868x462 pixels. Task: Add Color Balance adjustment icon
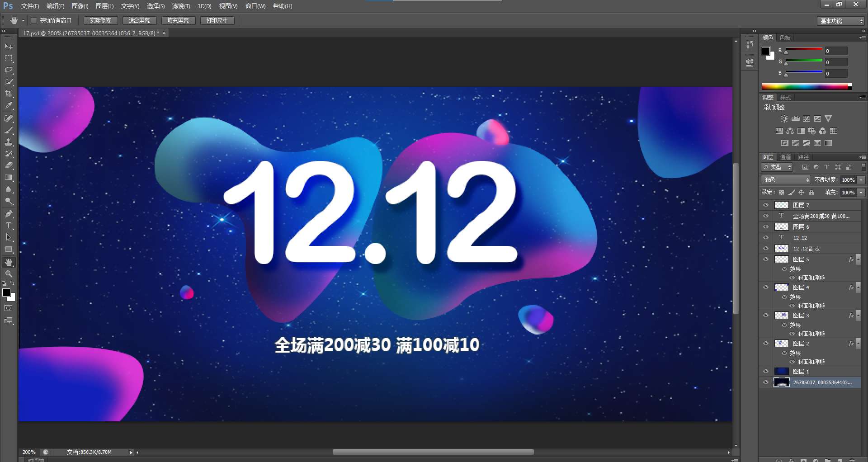tap(790, 131)
